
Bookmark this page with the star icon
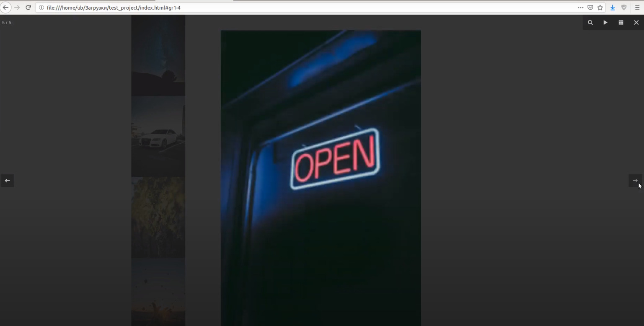600,8
